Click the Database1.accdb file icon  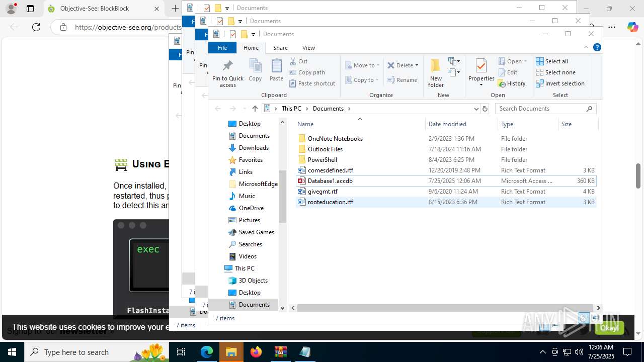click(302, 181)
